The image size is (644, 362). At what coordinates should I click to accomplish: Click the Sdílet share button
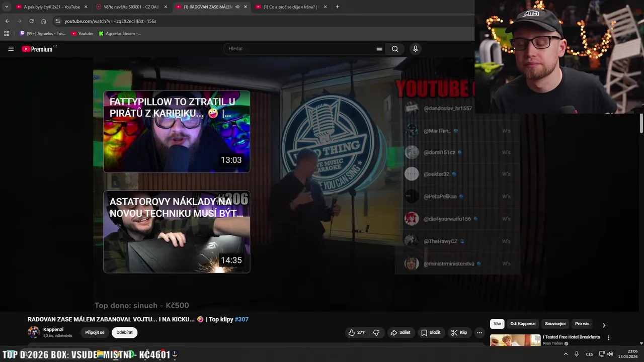click(x=400, y=332)
